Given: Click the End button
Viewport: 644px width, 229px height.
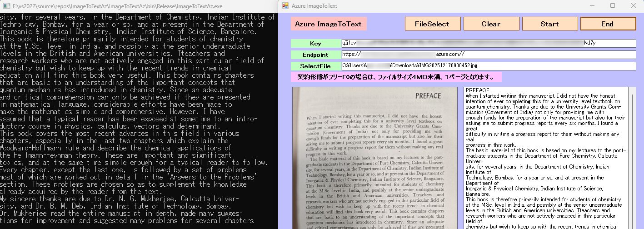Looking at the screenshot, I should click(x=608, y=24).
